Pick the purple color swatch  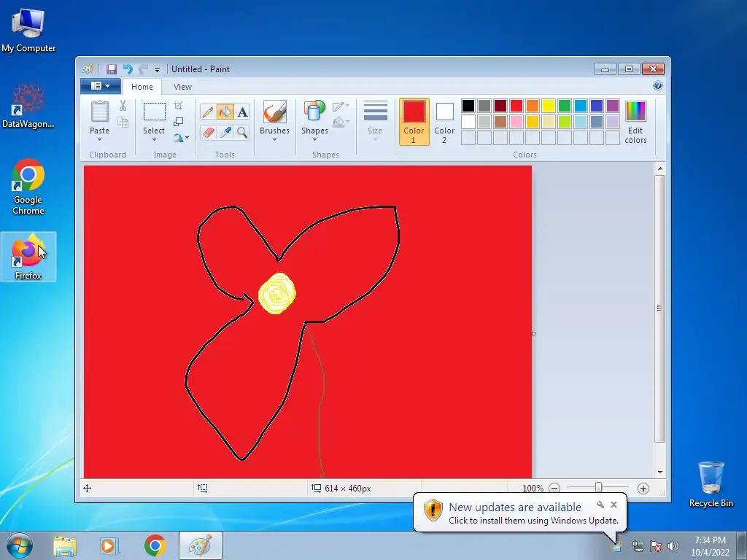pyautogui.click(x=613, y=106)
